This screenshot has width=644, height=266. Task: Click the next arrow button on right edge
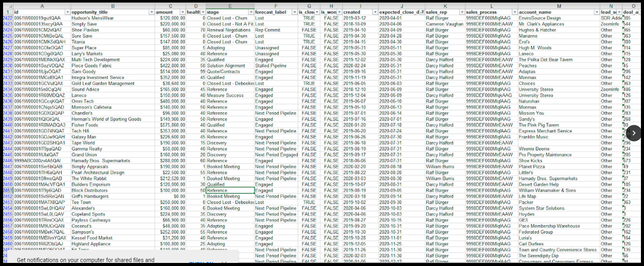tap(633, 133)
